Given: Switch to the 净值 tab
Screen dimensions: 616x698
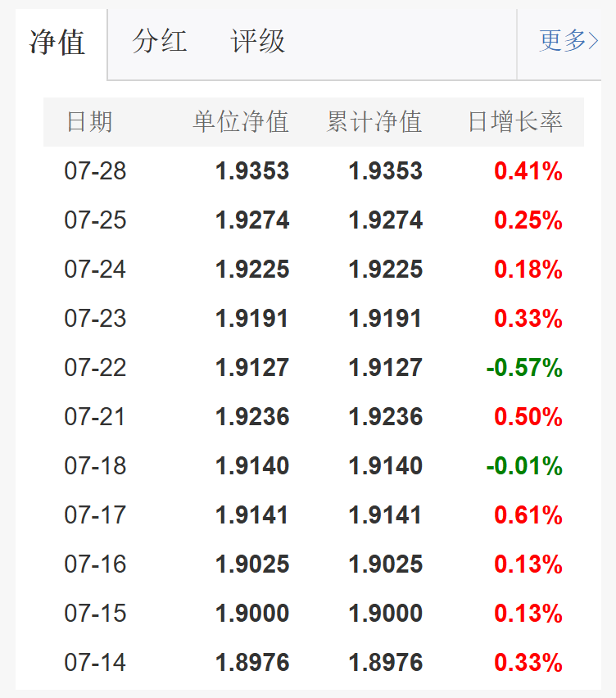Looking at the screenshot, I should 57,43.
